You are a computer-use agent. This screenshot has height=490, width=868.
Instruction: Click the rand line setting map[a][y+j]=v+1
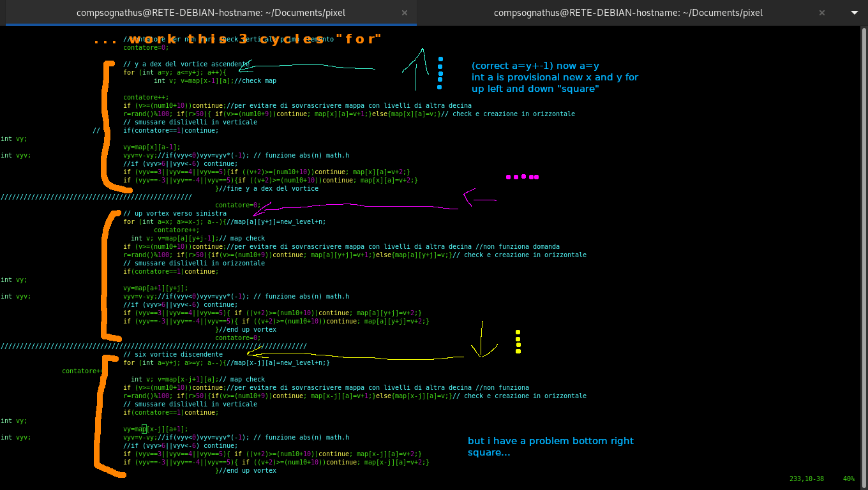point(355,255)
